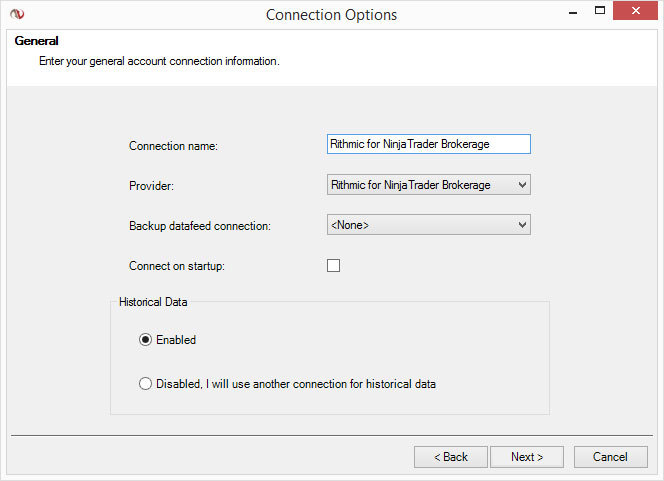Cancel the connection setup
The width and height of the screenshot is (664, 481).
pos(611,457)
